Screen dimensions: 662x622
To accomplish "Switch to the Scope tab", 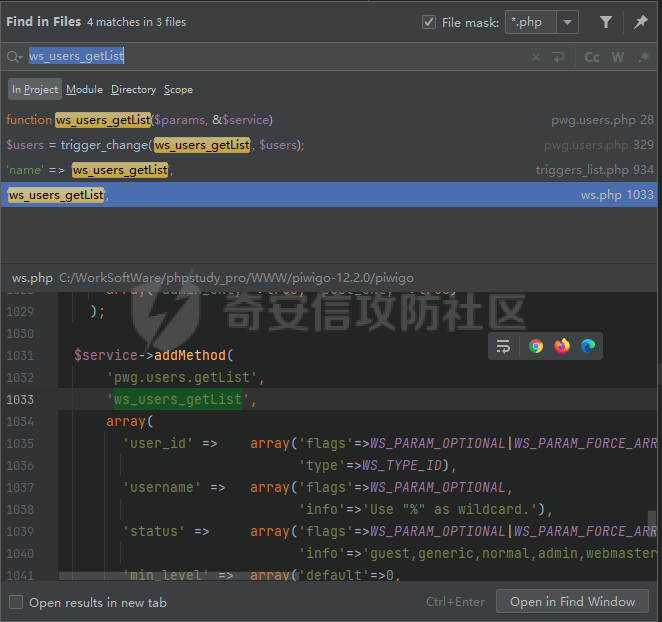I will coord(178,90).
